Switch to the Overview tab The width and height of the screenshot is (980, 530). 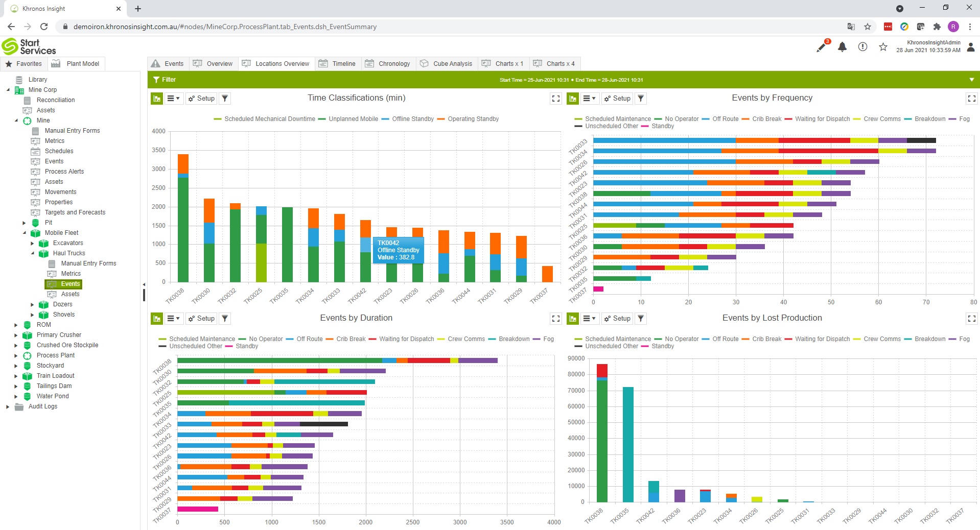pos(213,64)
